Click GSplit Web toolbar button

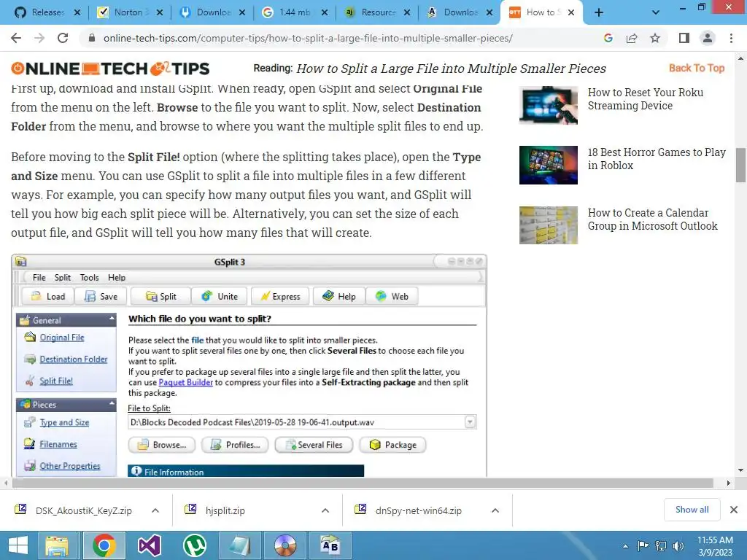[392, 296]
